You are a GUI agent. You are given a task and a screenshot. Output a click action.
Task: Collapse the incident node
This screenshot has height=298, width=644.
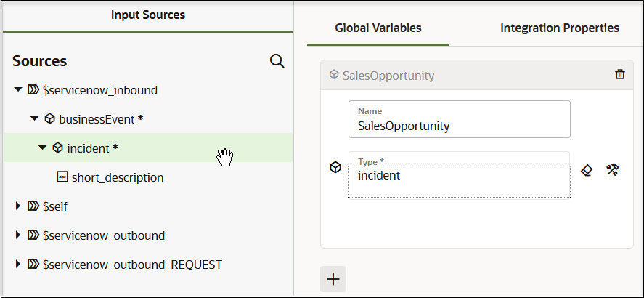point(43,148)
